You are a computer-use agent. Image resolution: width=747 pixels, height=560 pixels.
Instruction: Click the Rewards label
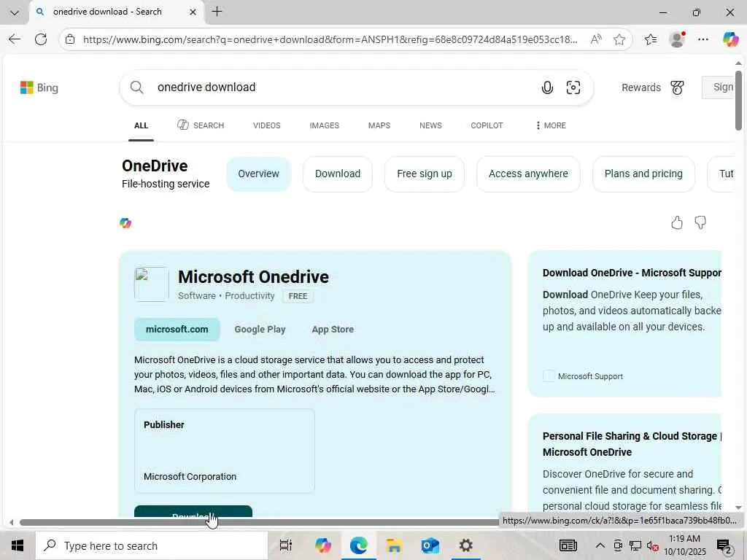point(641,87)
